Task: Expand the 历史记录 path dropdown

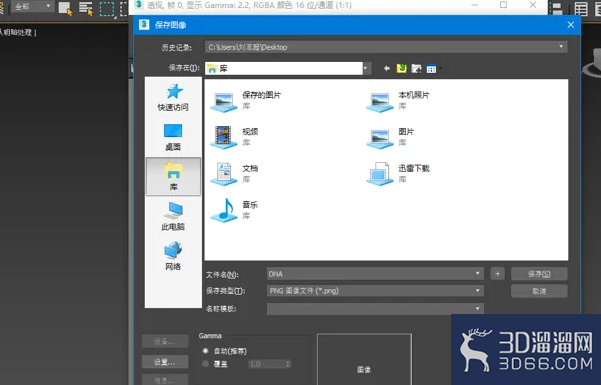Action: click(561, 47)
